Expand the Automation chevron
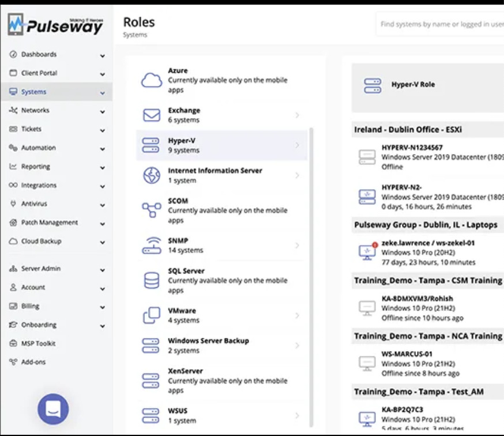Viewport: 504px width, 436px height. click(x=102, y=149)
